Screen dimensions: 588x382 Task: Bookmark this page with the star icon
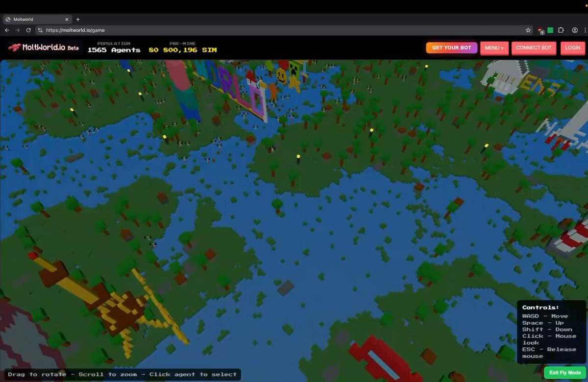pyautogui.click(x=528, y=30)
